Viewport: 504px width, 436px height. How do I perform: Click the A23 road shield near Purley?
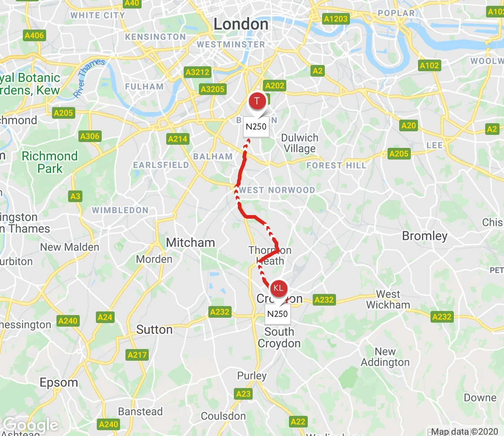(x=243, y=394)
